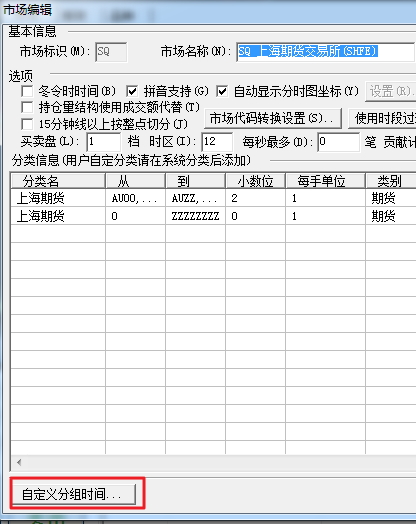This screenshot has width=416, height=524.
Task: Click the 设置(R) button
Action: (391, 91)
